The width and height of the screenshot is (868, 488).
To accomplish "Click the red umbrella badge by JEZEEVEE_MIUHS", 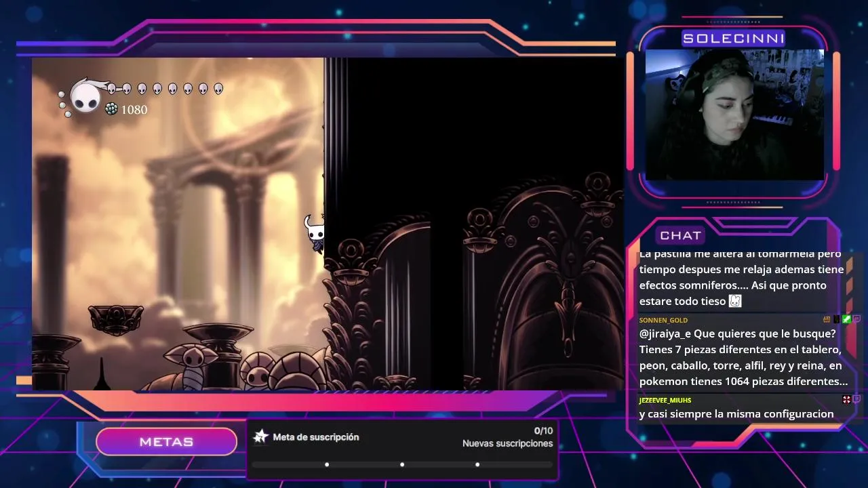I will tap(846, 399).
